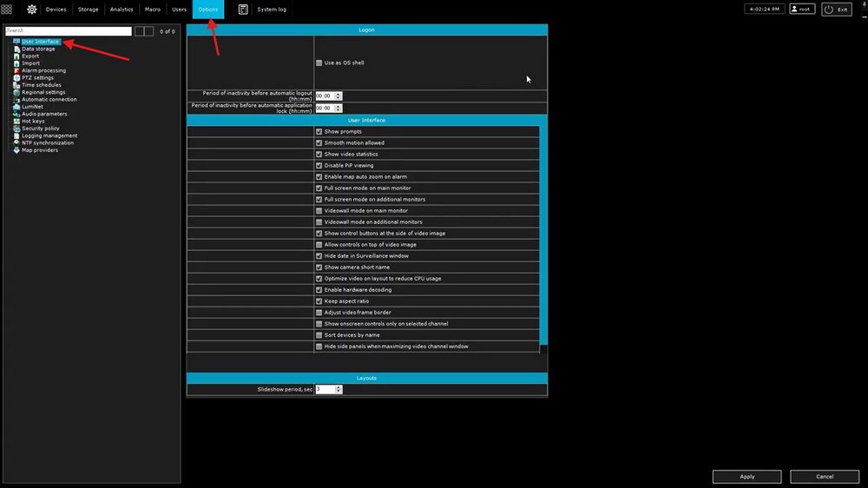Toggle Hide date in Surveillance window
The width and height of the screenshot is (868, 488).
(319, 256)
